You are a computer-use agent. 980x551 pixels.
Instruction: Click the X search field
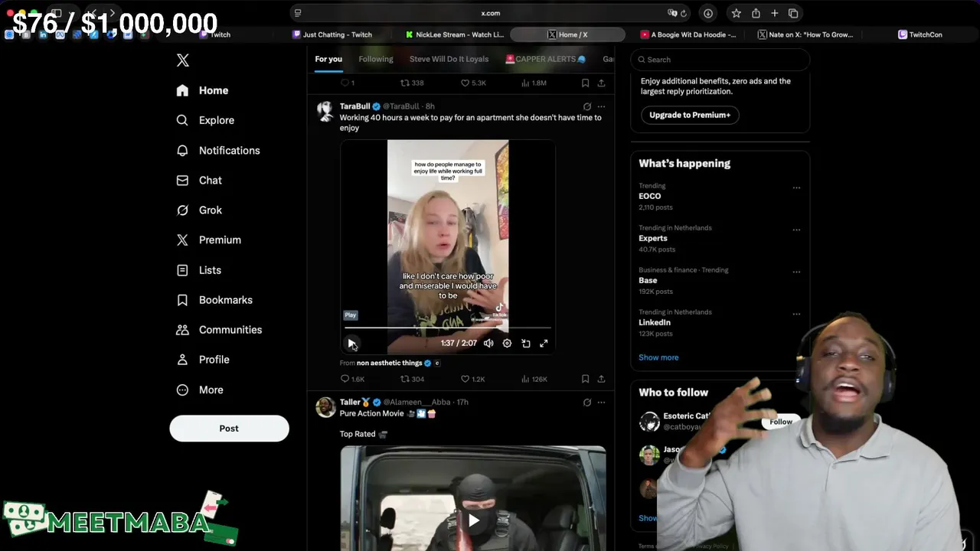point(720,60)
